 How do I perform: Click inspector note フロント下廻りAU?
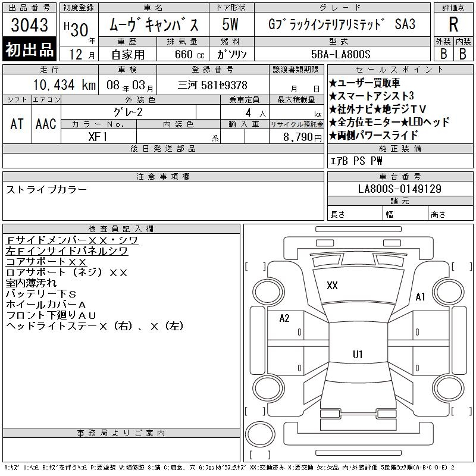coord(51,315)
